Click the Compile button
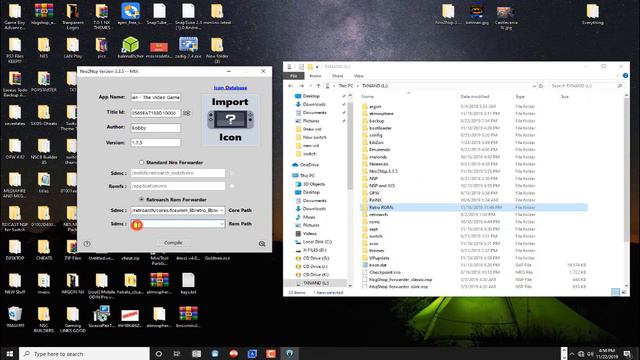This screenshot has width=640, height=360. tap(173, 243)
